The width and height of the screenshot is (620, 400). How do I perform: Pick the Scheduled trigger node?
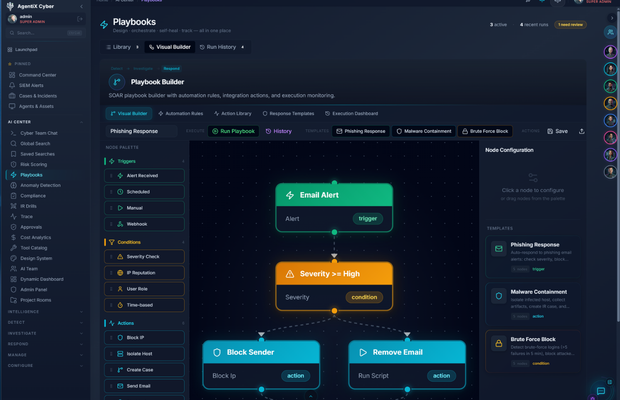pos(144,192)
